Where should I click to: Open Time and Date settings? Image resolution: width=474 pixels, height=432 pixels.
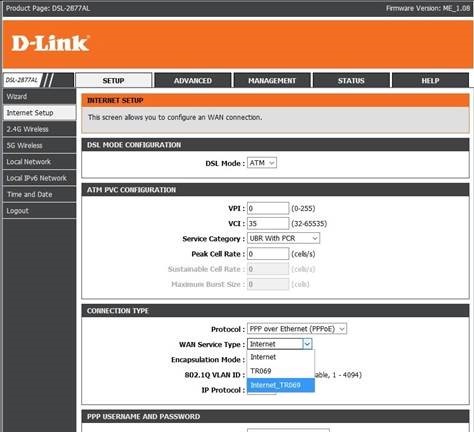click(39, 194)
